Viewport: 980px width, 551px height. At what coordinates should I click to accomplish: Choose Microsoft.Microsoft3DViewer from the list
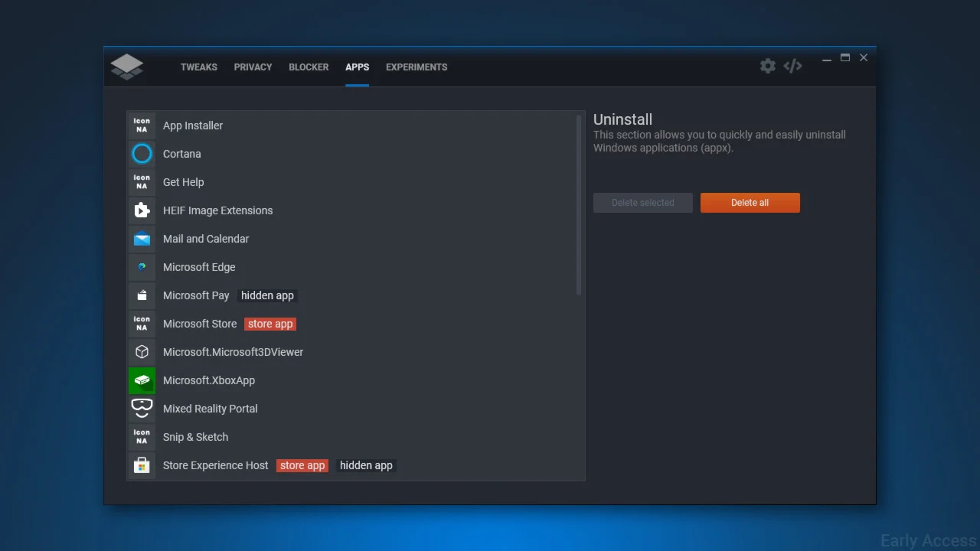[351, 352]
